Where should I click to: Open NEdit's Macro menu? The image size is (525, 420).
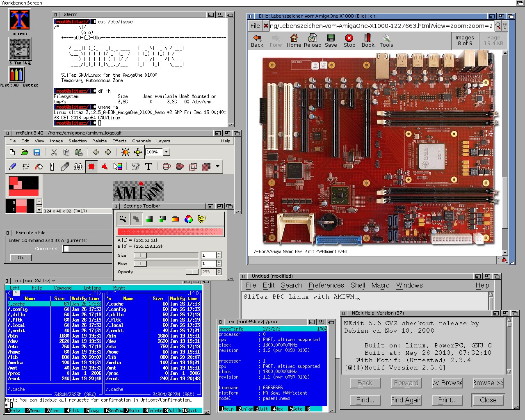point(380,285)
